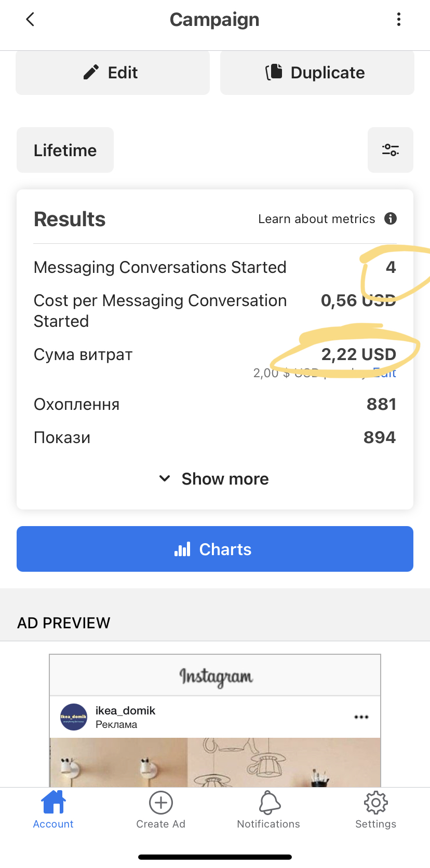430x868 pixels.
Task: Open the Notifications bell tab
Action: (x=268, y=810)
